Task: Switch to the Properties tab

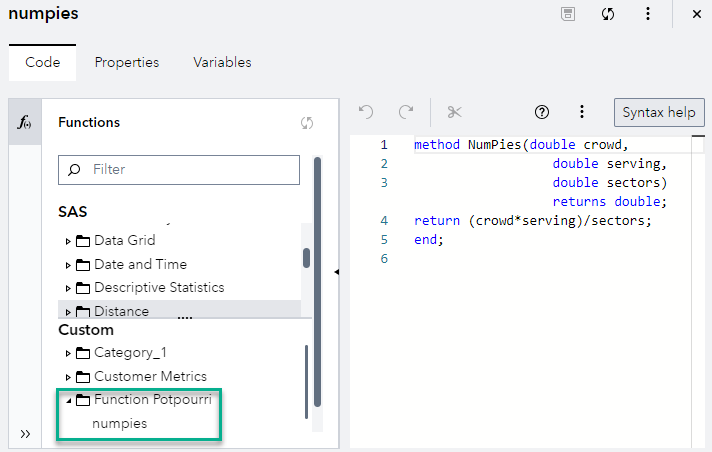Action: tap(127, 62)
